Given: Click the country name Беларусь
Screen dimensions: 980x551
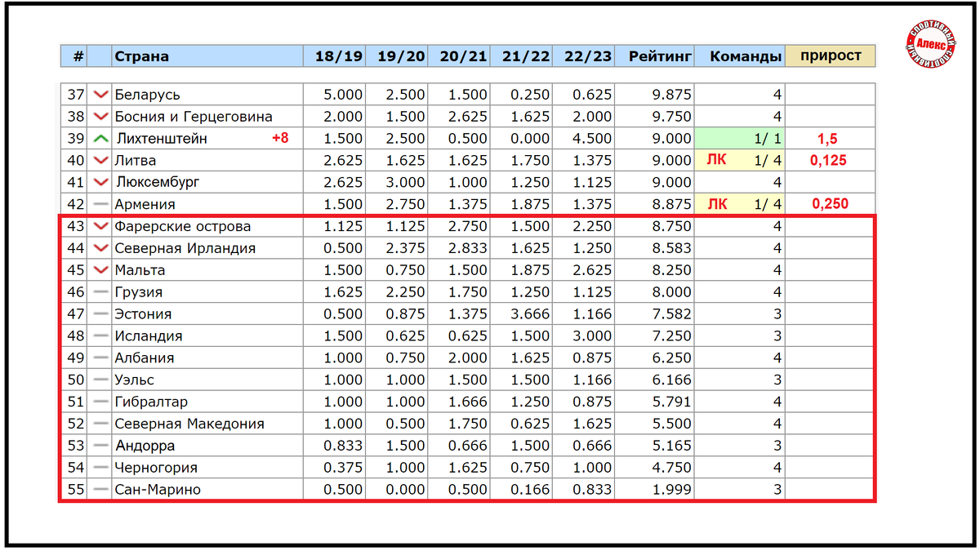Looking at the screenshot, I should [x=148, y=95].
